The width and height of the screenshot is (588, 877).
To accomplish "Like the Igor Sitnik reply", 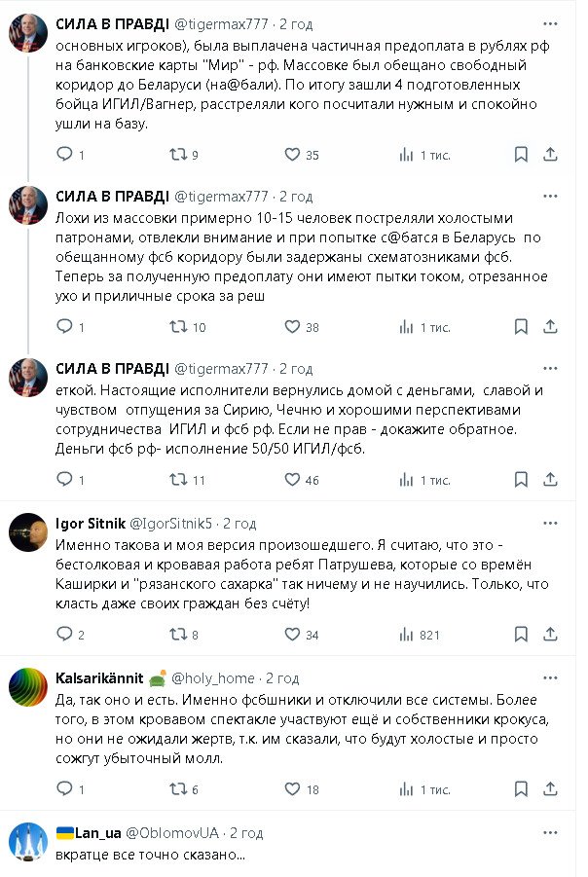I will pos(292,635).
